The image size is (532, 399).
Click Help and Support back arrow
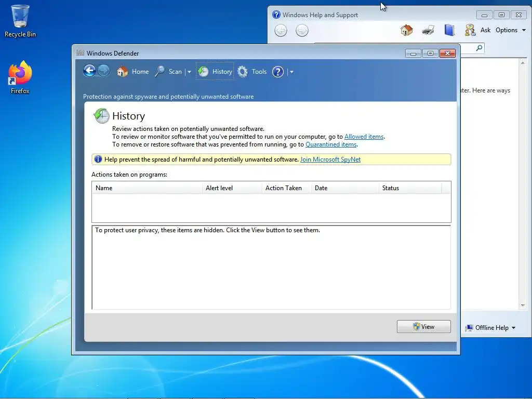click(281, 31)
